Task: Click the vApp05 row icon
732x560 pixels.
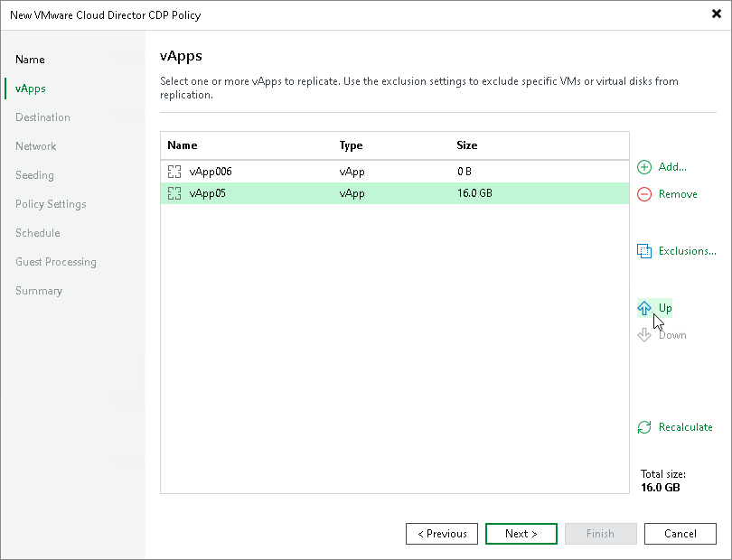Action: (x=174, y=193)
